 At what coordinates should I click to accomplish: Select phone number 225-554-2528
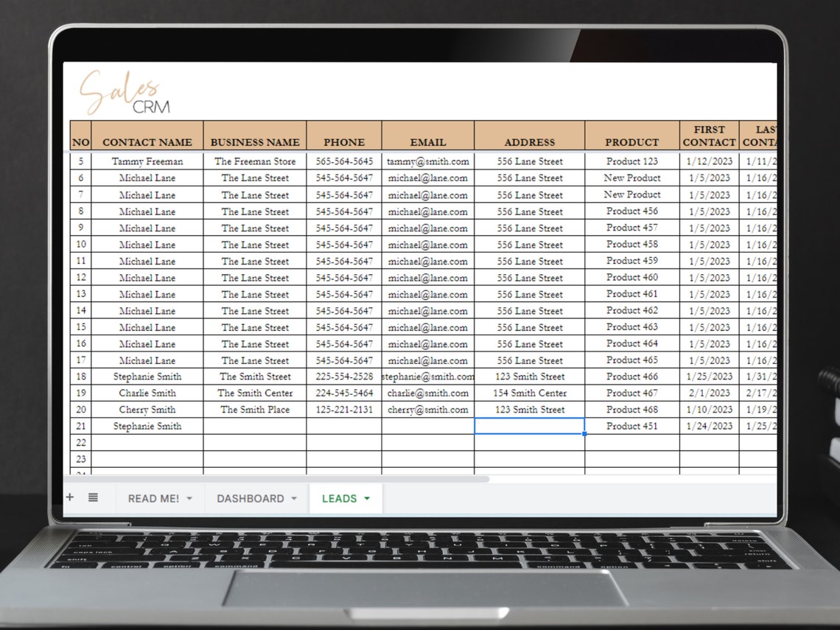tap(344, 377)
